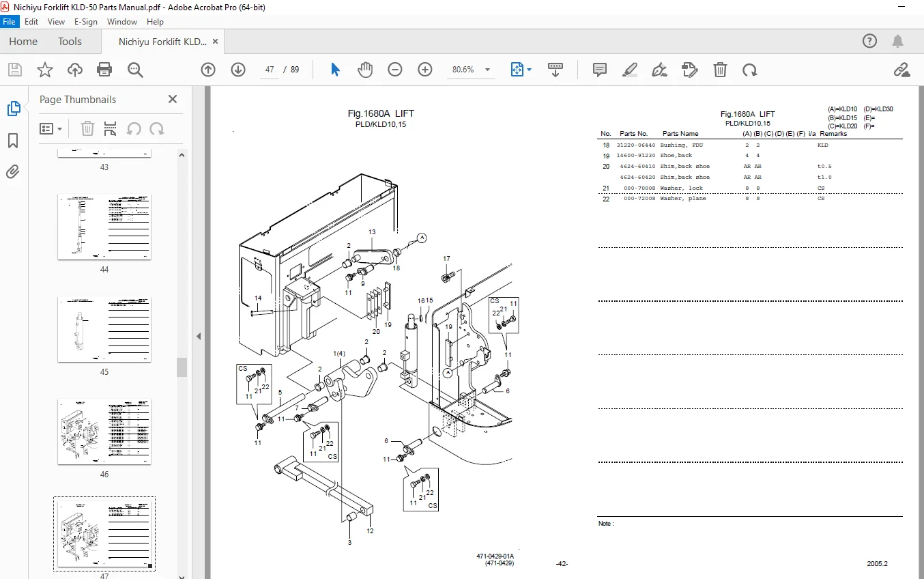Click the 'Shoe,back' parts name entry
Viewport: 924px width, 579px height.
(676, 156)
